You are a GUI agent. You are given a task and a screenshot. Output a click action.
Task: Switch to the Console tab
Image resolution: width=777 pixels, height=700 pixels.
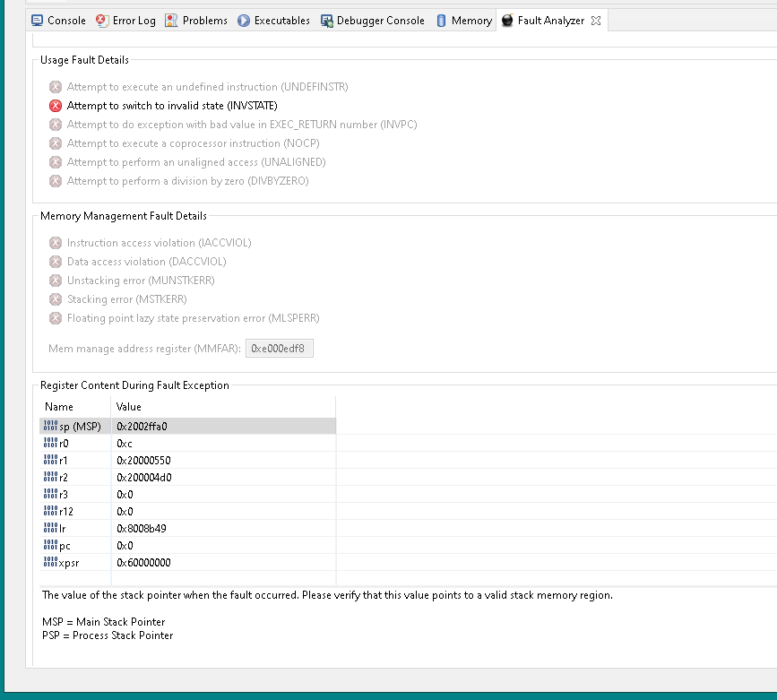[58, 21]
